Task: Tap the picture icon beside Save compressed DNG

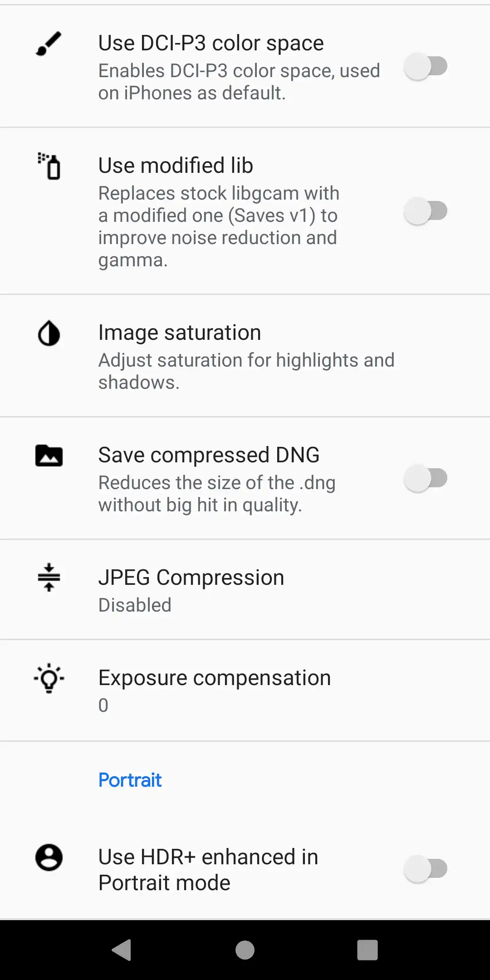Action: pos(49,456)
